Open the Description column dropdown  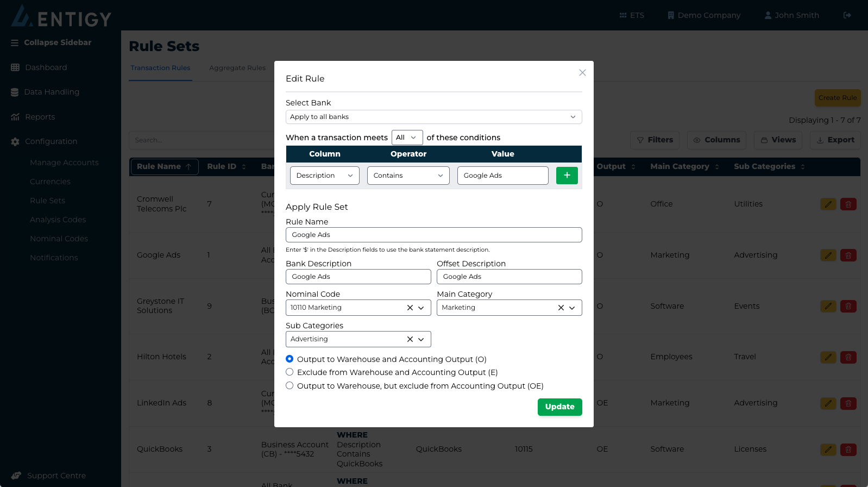(324, 176)
